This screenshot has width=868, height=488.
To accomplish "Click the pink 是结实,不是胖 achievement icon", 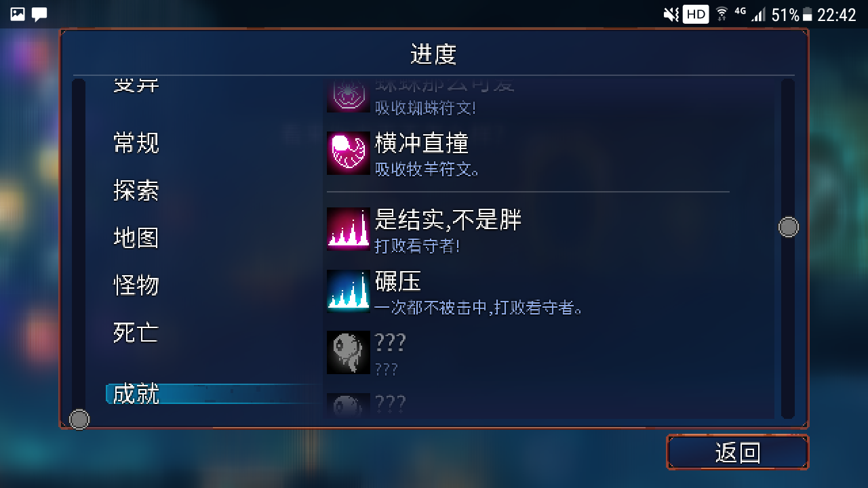I will (x=349, y=229).
